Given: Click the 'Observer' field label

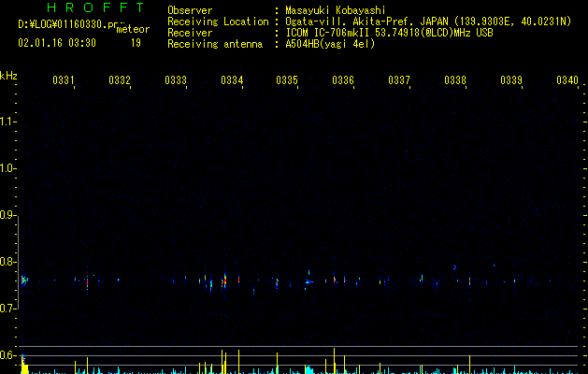Looking at the screenshot, I should click(x=190, y=10).
